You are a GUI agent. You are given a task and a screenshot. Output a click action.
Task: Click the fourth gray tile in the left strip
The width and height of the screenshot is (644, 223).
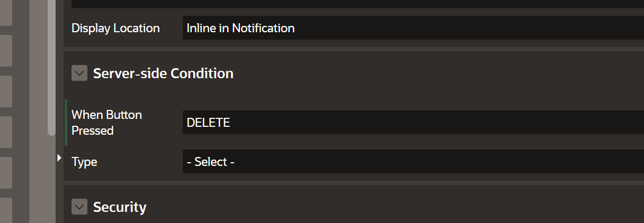tap(6, 132)
